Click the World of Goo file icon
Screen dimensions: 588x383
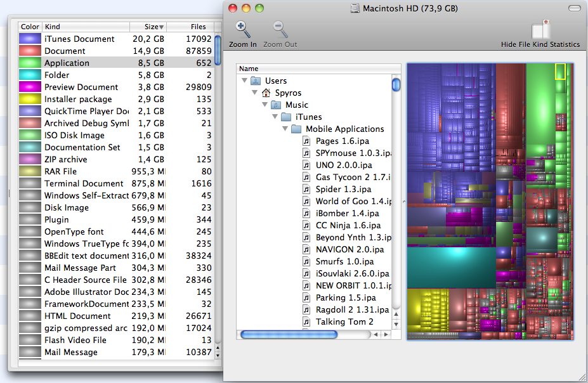pyautogui.click(x=306, y=201)
